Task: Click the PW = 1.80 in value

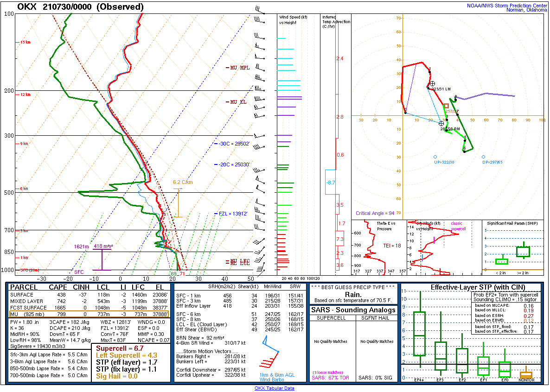Action: [25, 322]
